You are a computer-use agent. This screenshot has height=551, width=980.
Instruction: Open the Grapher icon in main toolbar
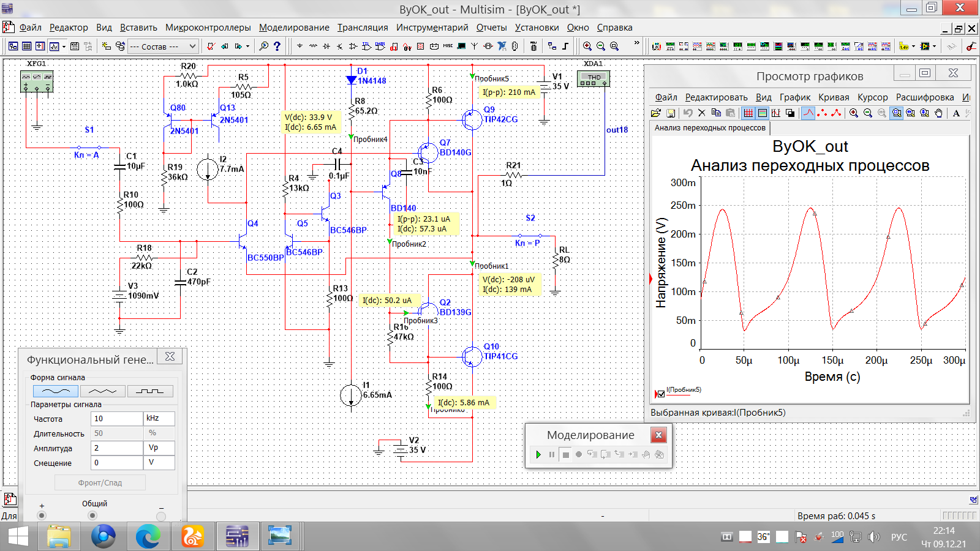[x=54, y=46]
